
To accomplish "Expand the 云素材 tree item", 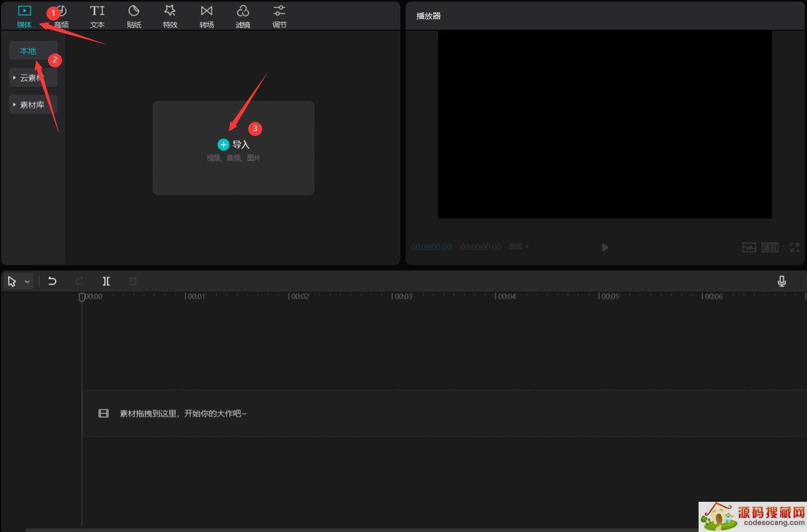I will pyautogui.click(x=15, y=78).
